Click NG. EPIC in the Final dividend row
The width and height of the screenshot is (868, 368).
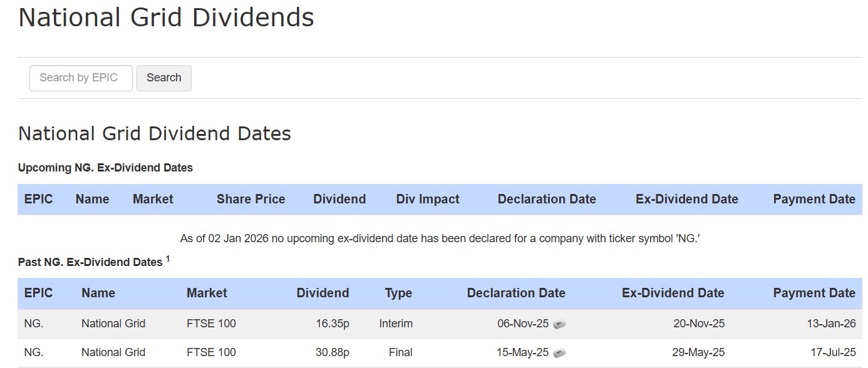[x=34, y=353]
